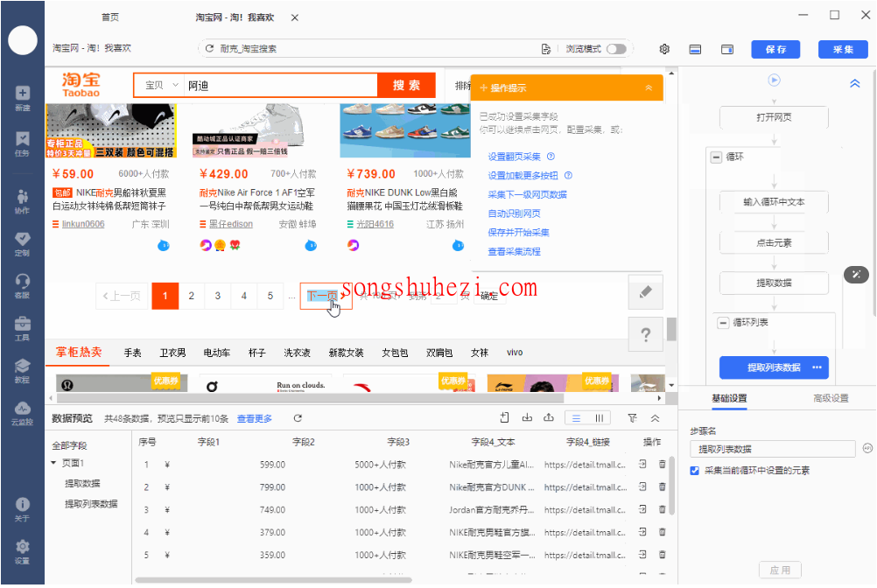Click the side panel layout icon
This screenshot has width=877, height=588.
point(727,49)
